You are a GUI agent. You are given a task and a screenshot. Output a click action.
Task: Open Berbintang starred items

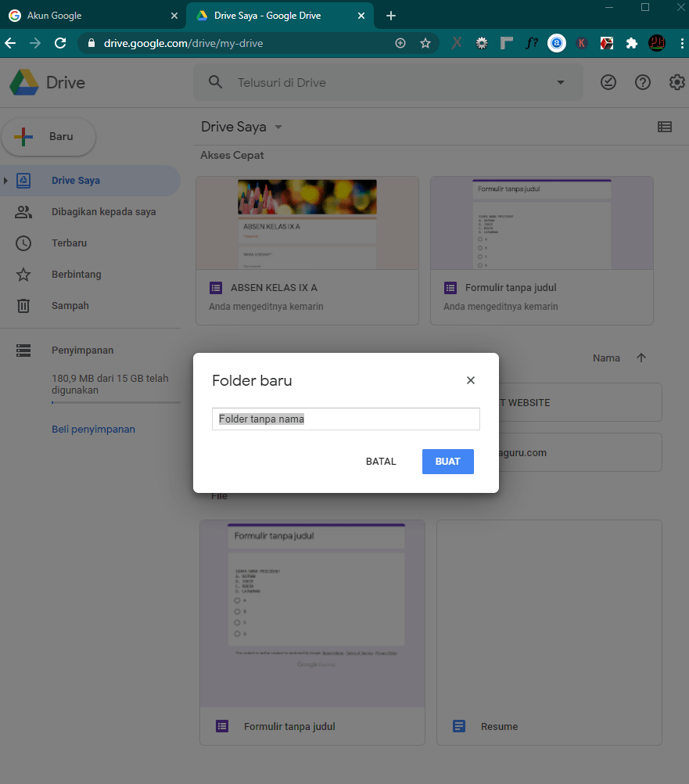coord(91,275)
